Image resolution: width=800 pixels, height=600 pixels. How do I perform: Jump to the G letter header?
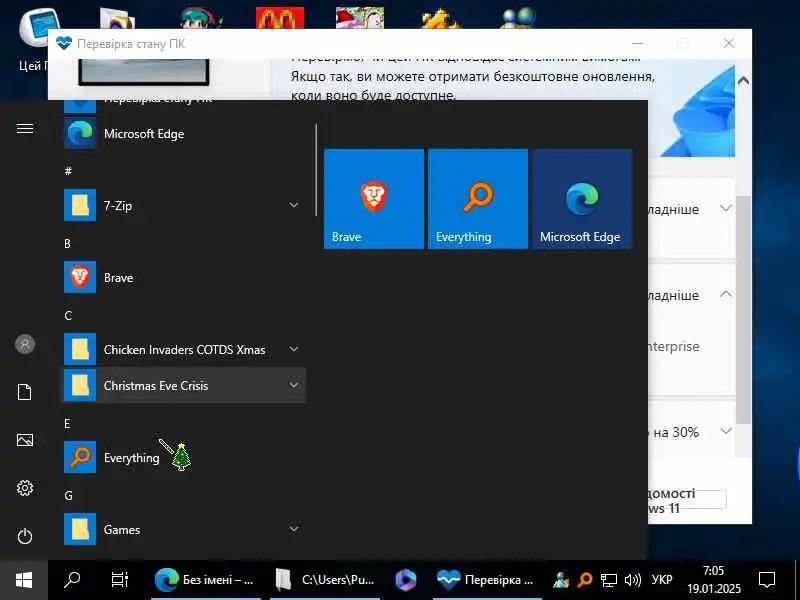(68, 496)
